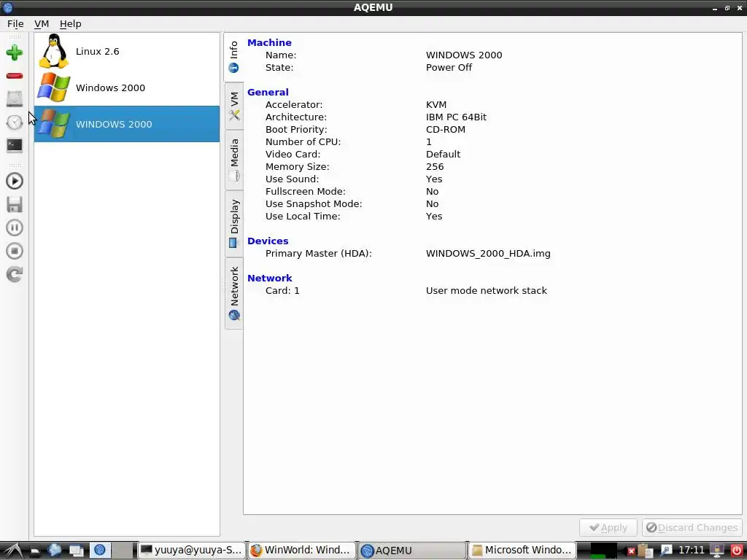Open the File menu
The image size is (747, 560).
(15, 24)
